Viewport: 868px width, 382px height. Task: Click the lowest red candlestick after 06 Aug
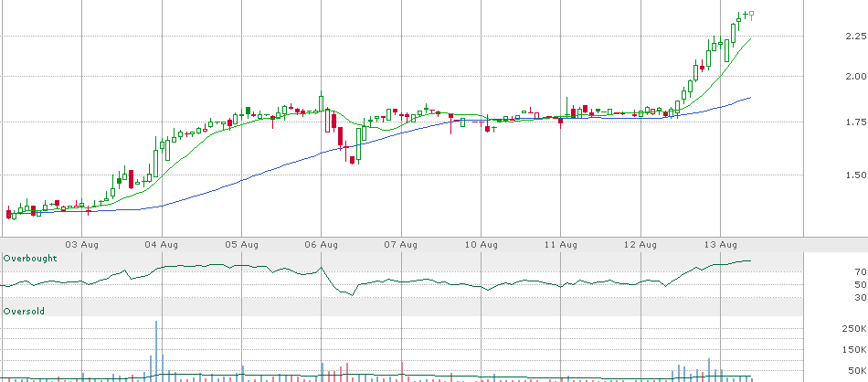click(x=352, y=159)
